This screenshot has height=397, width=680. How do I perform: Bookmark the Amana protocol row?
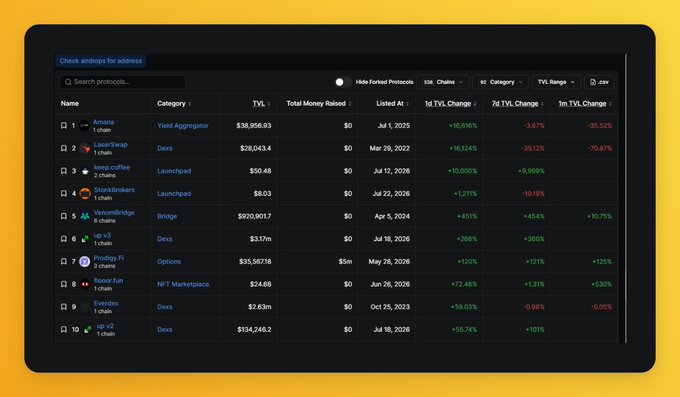(64, 125)
